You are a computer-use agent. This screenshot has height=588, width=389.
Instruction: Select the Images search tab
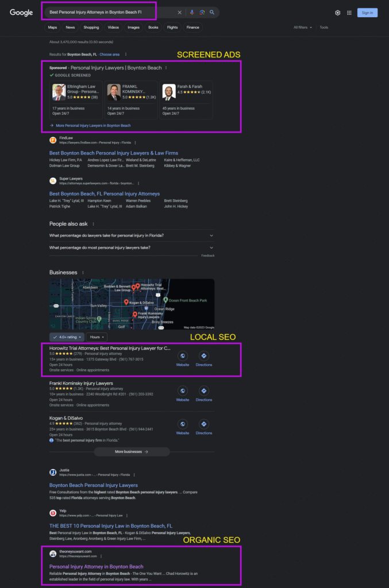tap(133, 27)
